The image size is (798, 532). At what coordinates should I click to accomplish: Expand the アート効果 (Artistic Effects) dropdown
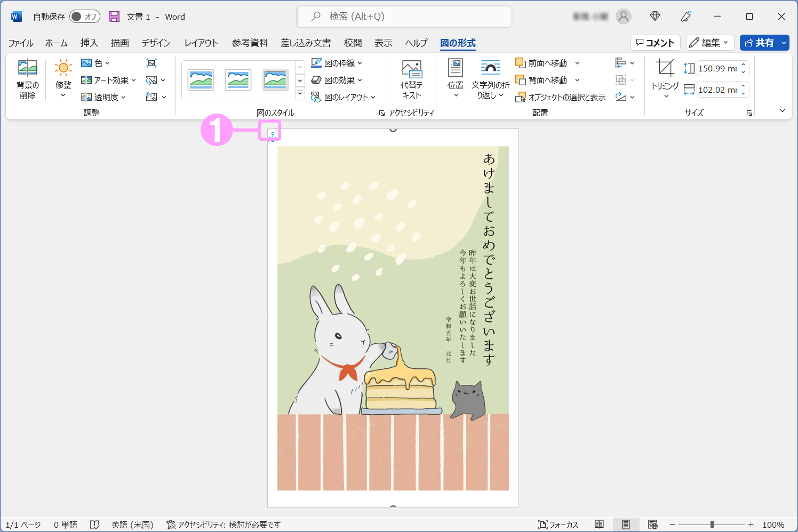[108, 80]
